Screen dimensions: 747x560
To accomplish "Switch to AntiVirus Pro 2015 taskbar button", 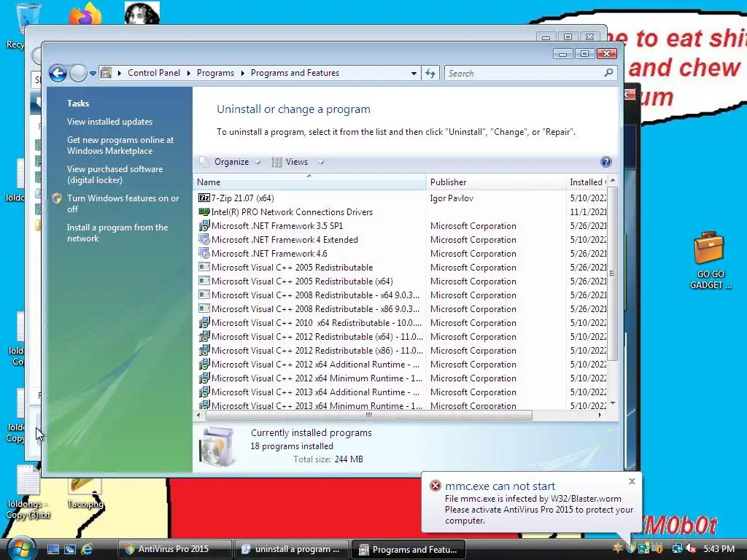I will point(174,549).
